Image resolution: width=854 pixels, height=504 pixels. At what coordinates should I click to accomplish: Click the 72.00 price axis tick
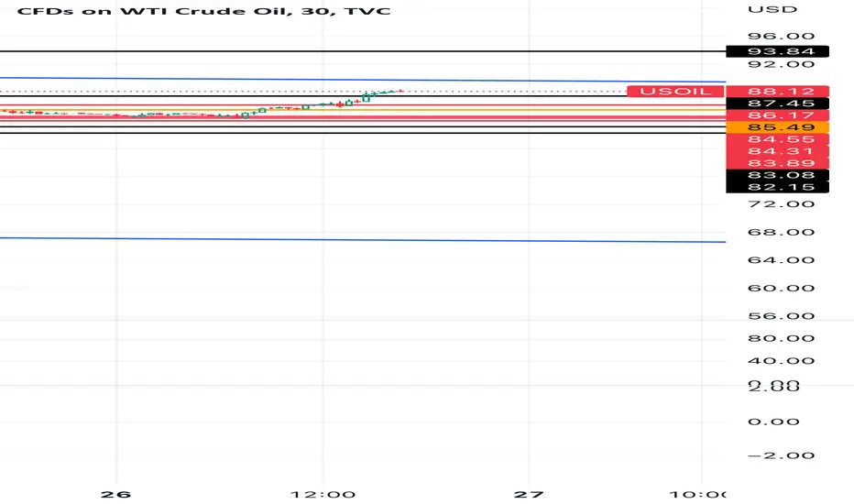(781, 204)
